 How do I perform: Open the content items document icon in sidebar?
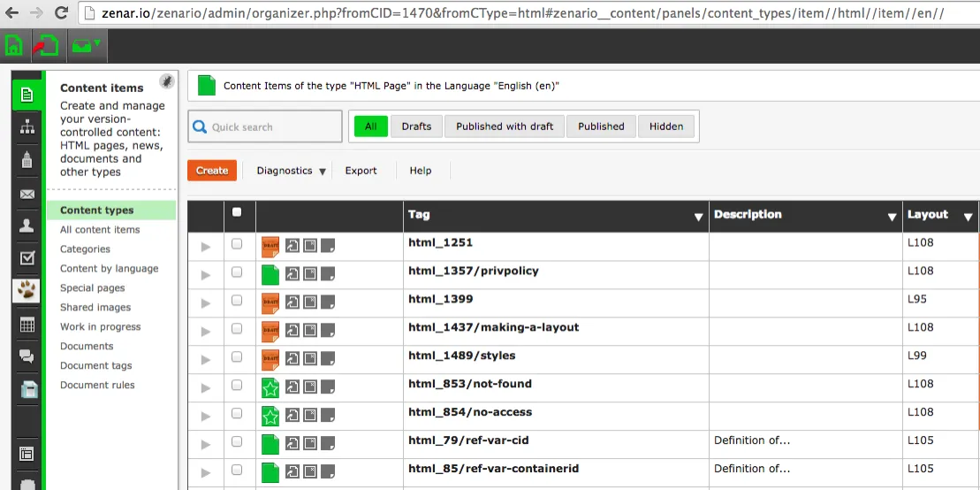[27, 96]
